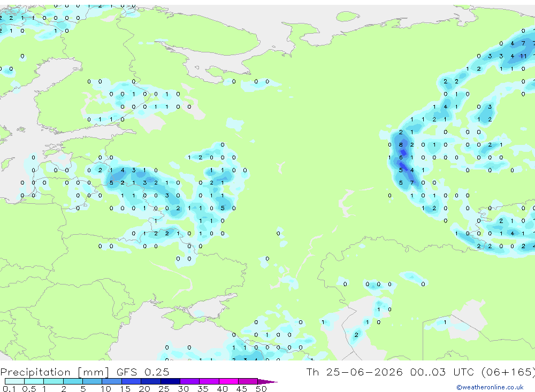Screen dimensions: 535x392
Task: Select the violet legend swatch between 30 and 35
Action: pos(189,381)
